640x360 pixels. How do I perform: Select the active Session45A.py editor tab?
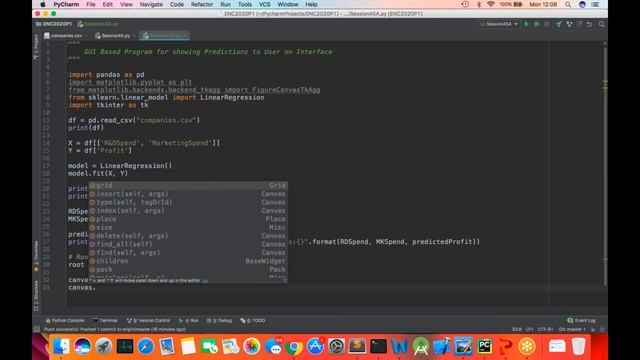(164, 36)
